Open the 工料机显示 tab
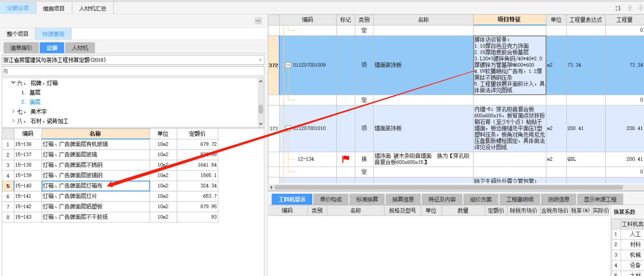Viewport: 644px width, 276px height. point(292,199)
